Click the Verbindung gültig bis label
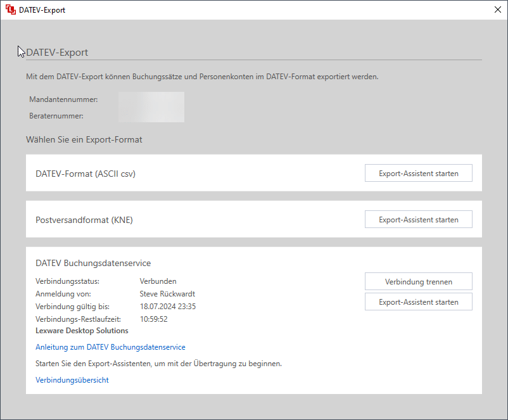Image resolution: width=508 pixels, height=420 pixels. (x=73, y=306)
